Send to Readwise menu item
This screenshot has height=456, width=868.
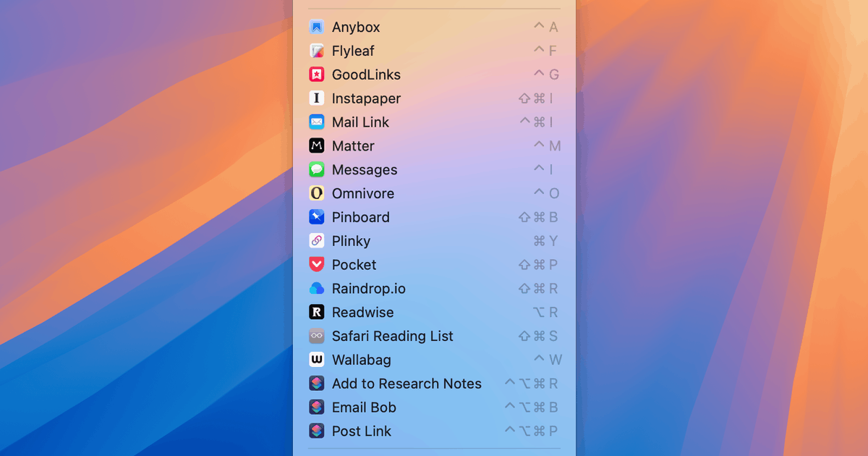pyautogui.click(x=434, y=313)
